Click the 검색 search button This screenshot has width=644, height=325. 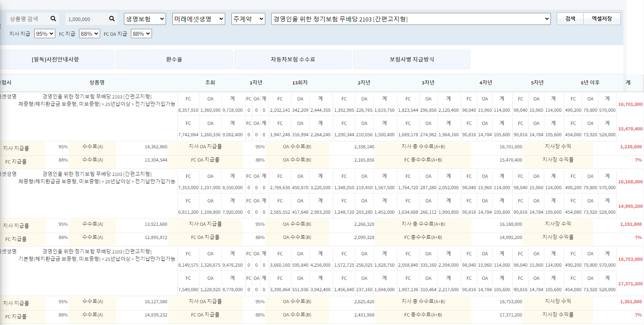[570, 19]
